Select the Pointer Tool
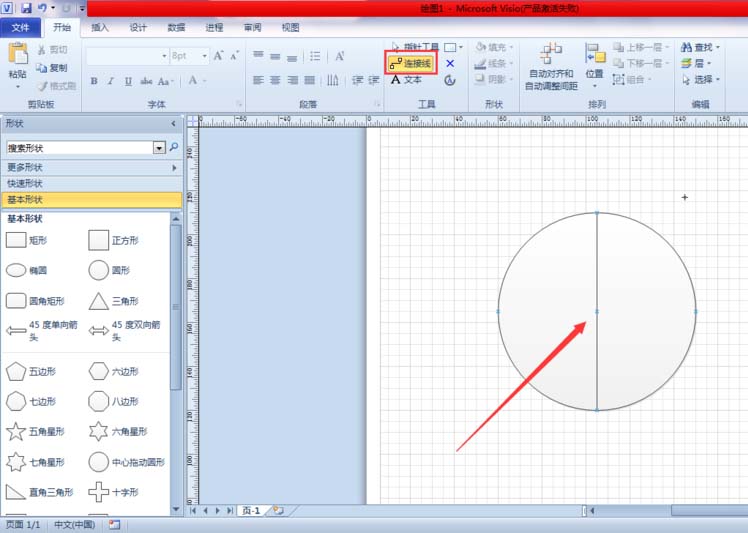 (x=415, y=47)
